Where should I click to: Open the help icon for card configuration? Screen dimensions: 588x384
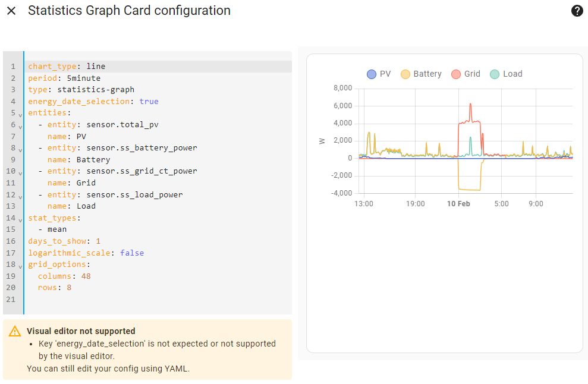pyautogui.click(x=577, y=11)
